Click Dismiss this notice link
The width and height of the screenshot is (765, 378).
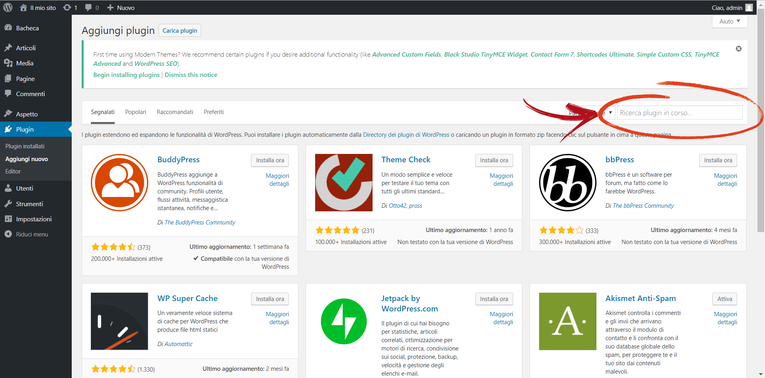point(191,75)
